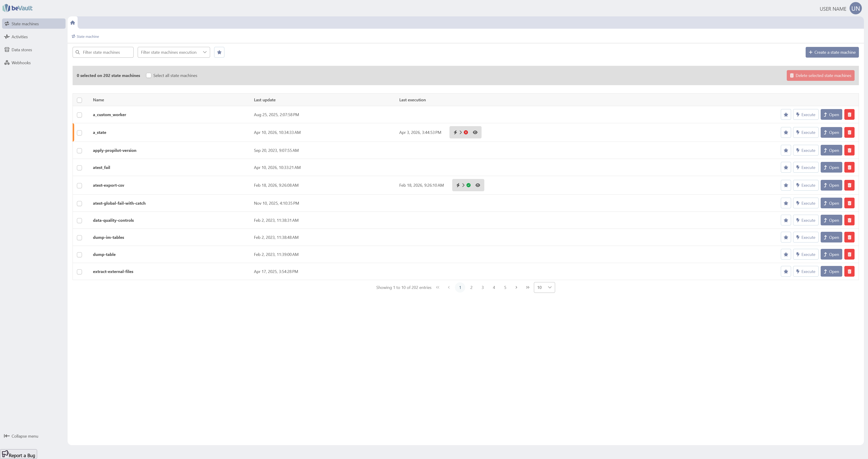
Task: View the atest-export-csv execution eye icon
Action: (x=478, y=185)
